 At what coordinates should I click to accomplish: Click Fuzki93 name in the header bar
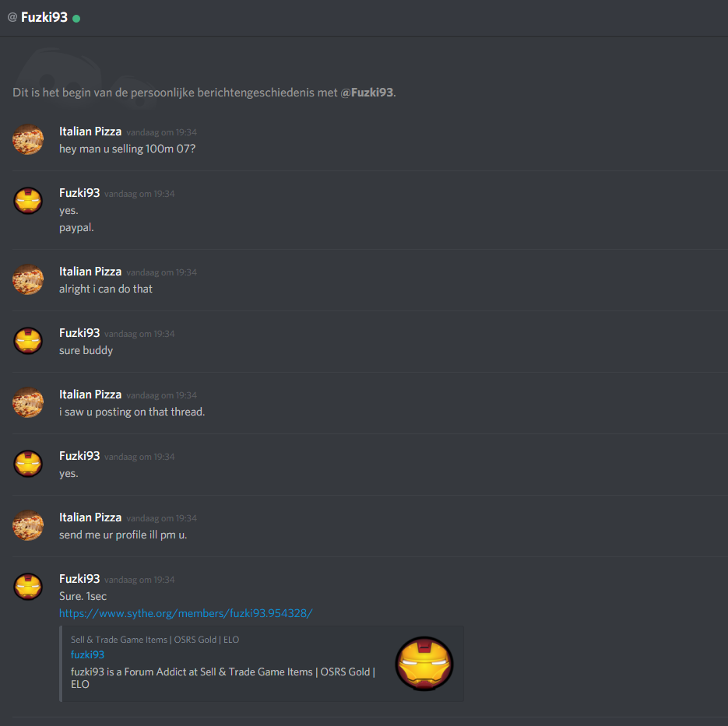pos(44,18)
